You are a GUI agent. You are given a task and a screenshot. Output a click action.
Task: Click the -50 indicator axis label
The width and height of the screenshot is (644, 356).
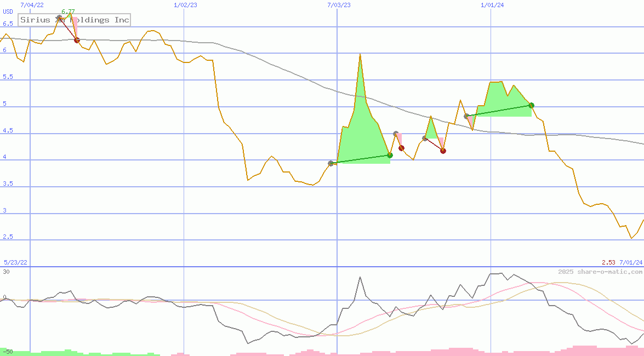tap(8, 352)
